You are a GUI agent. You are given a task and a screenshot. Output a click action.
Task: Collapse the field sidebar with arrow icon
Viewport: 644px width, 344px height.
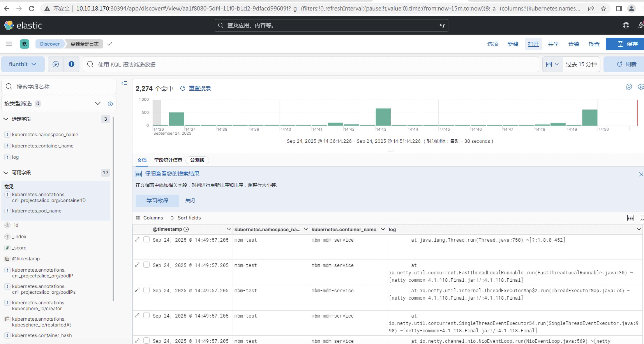click(x=124, y=83)
